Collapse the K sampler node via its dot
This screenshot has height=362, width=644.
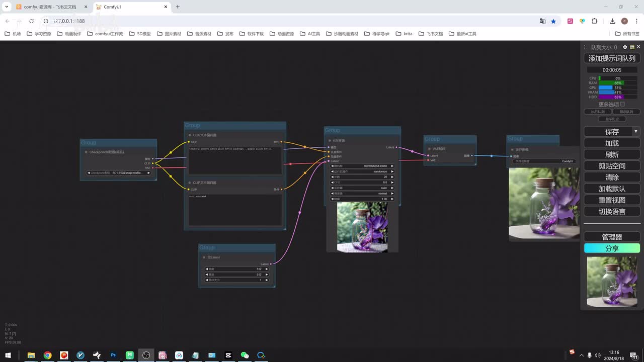330,141
